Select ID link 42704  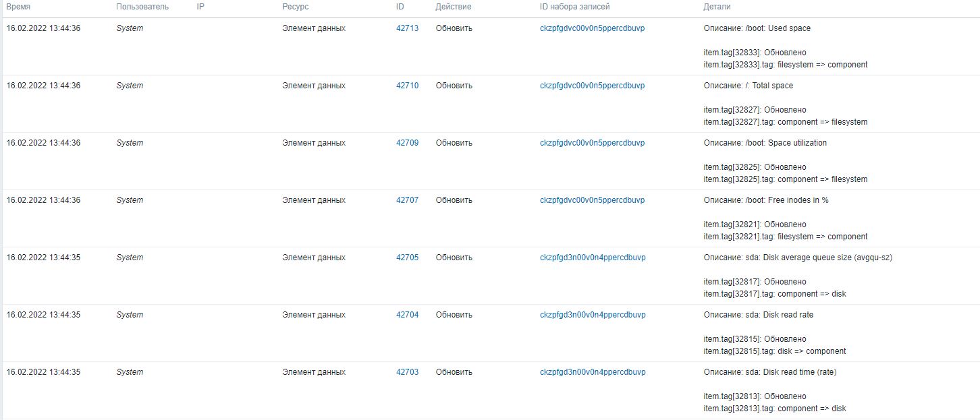(x=407, y=315)
